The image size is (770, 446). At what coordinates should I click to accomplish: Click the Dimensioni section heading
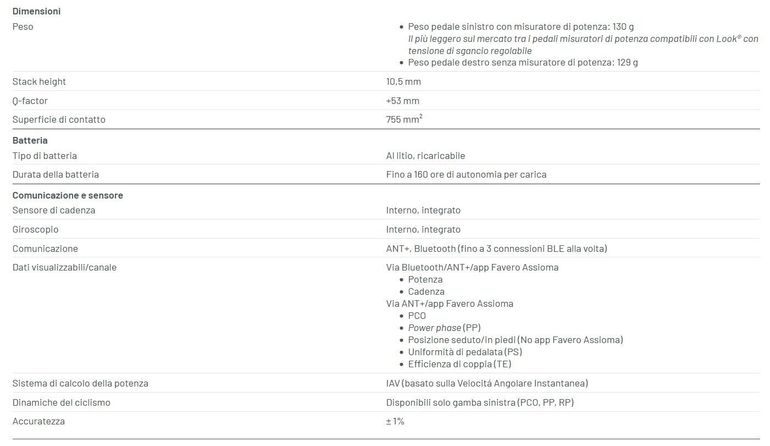(x=36, y=11)
